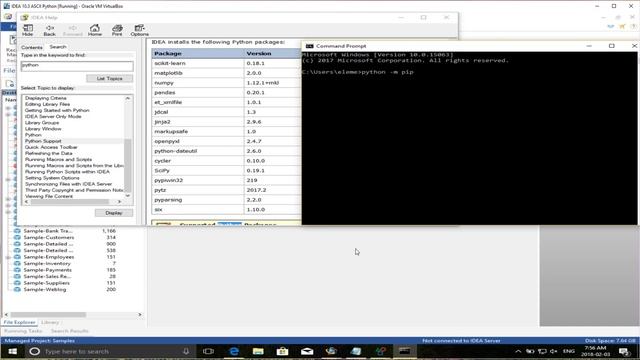
Task: Select topic Refreshing the Data
Action: pos(49,153)
